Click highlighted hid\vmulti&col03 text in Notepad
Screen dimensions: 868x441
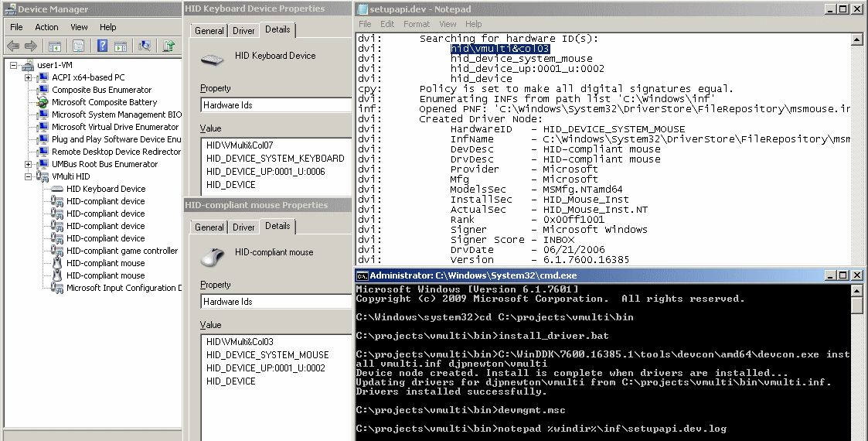[500, 49]
